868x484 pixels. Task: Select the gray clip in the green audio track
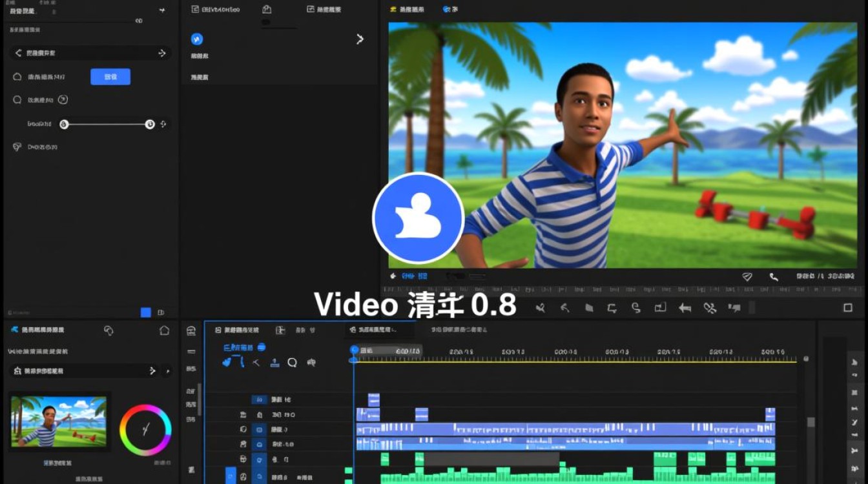[x=491, y=459]
